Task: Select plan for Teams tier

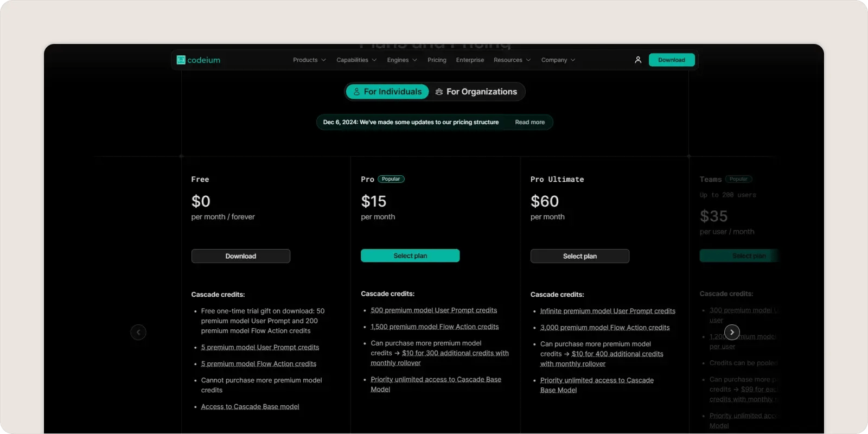Action: [740, 256]
